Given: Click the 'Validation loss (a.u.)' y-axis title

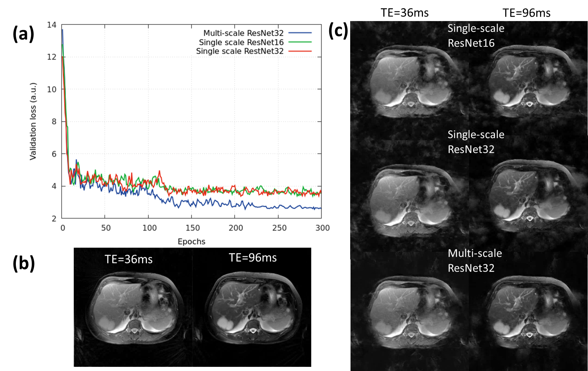Looking at the screenshot, I should coord(33,121).
